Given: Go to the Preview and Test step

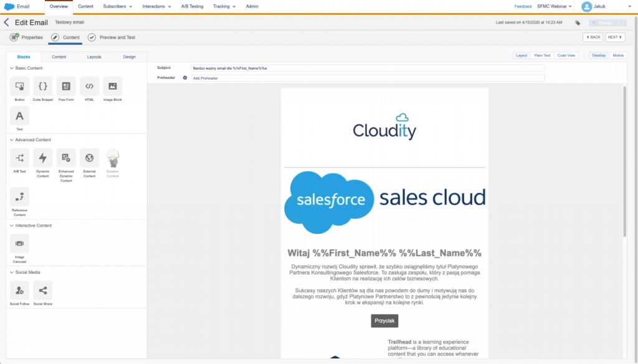Looking at the screenshot, I should coord(112,37).
